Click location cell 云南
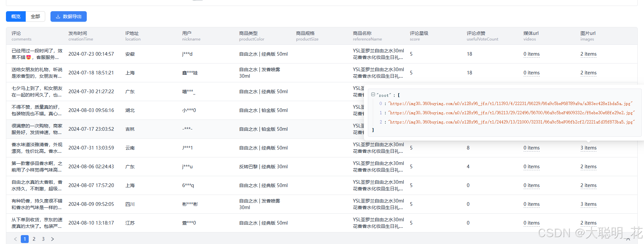This screenshot has height=244, width=644. [130, 148]
